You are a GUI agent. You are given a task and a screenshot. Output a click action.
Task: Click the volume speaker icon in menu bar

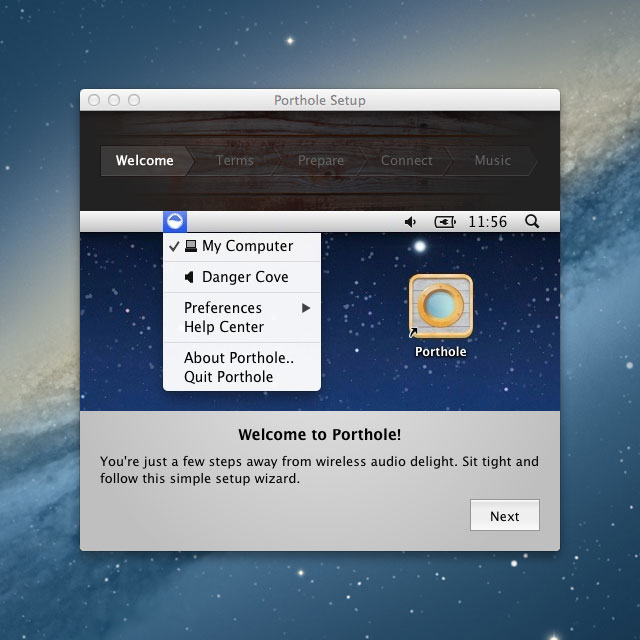point(410,222)
